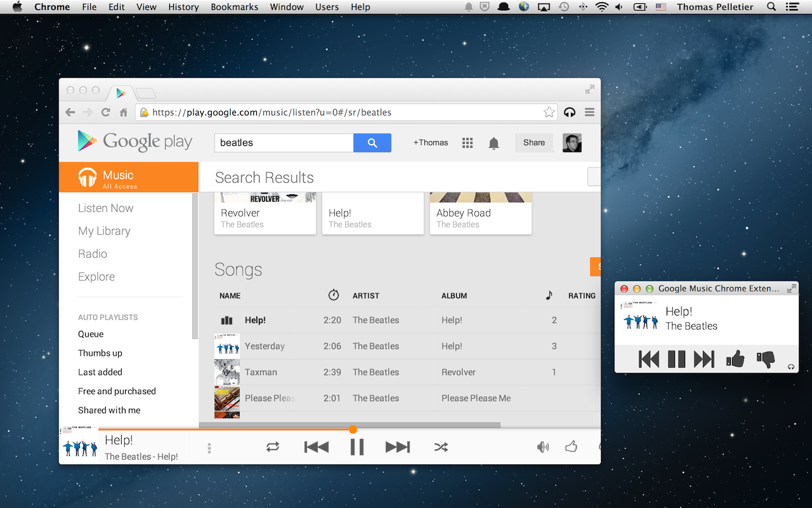Click the small headphones icon in mini player
812x508 pixels.
[x=790, y=367]
